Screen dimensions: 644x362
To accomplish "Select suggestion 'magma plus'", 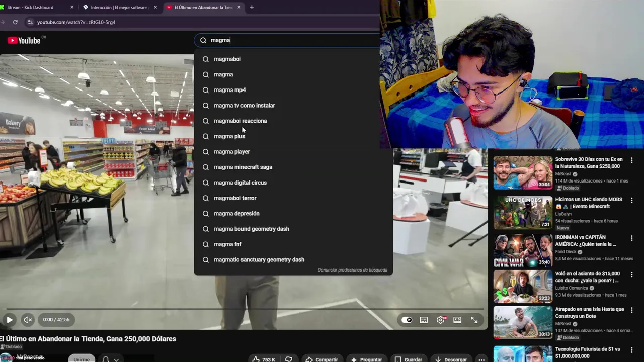I will pyautogui.click(x=293, y=136).
